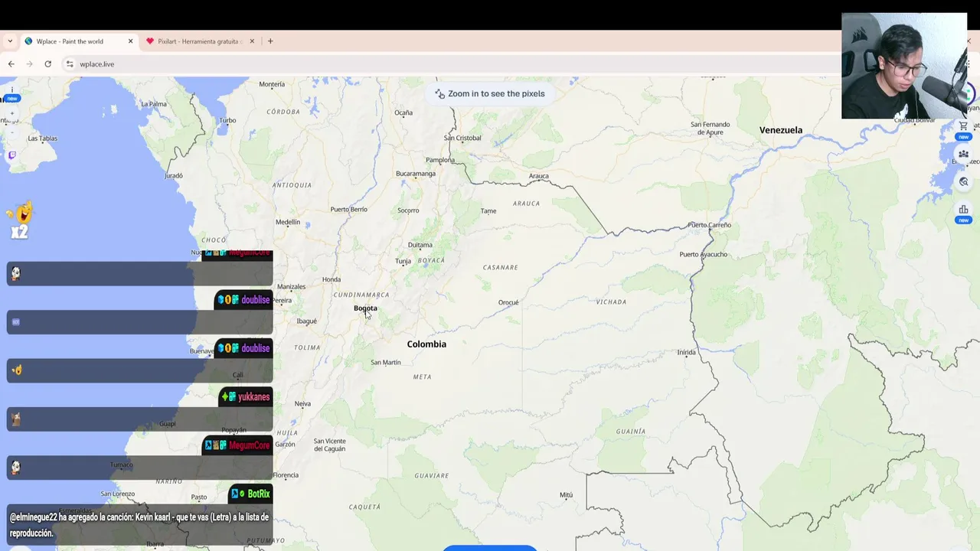The height and width of the screenshot is (551, 980).
Task: Click the VICHADA region label
Action: click(611, 302)
